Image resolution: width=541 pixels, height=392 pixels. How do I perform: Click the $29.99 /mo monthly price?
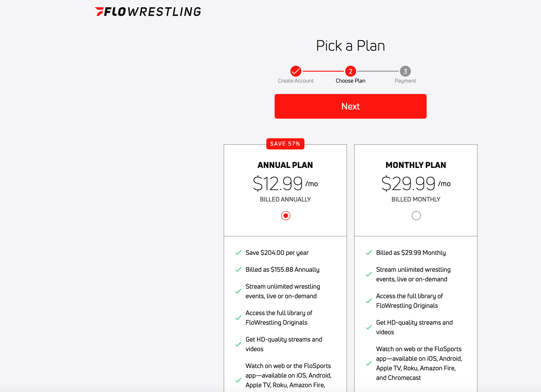click(x=415, y=183)
